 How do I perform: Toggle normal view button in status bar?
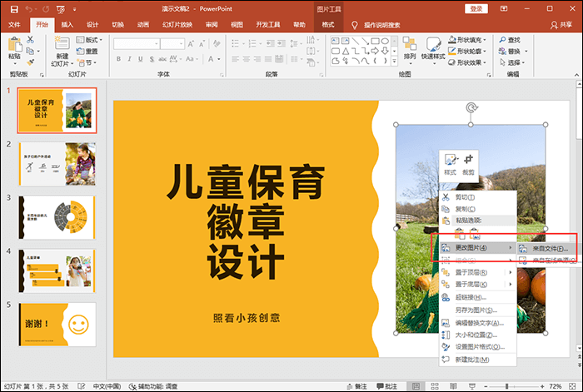(x=416, y=386)
